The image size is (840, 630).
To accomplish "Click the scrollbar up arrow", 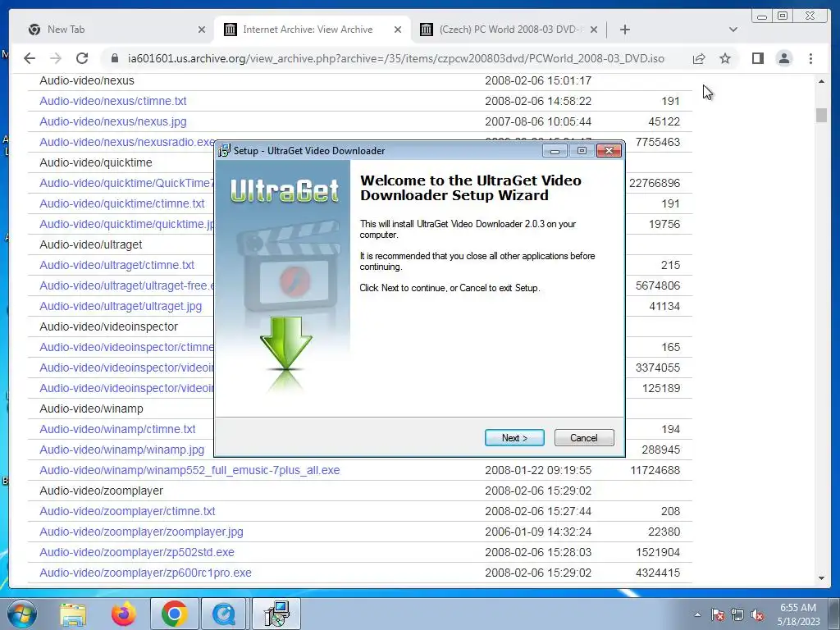I will tap(821, 81).
